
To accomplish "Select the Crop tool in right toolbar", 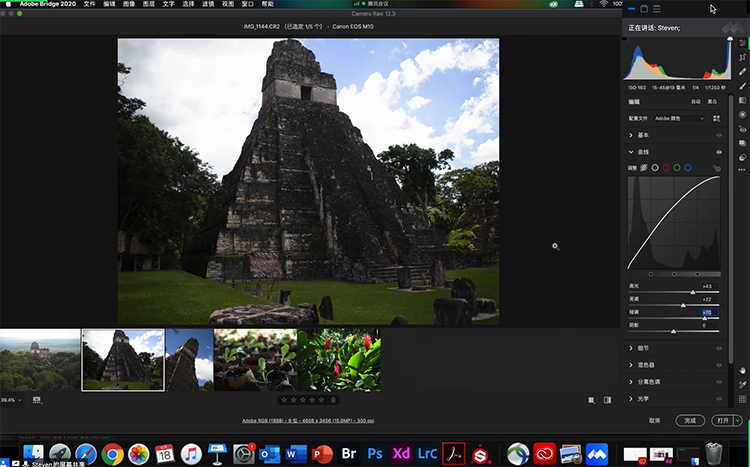I will [x=742, y=59].
